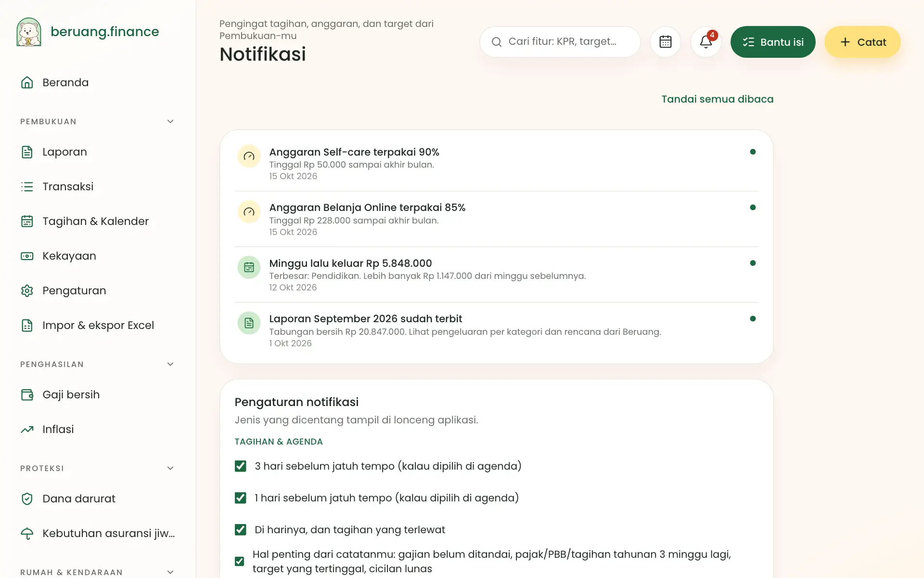
Task: Open the Transaksi menu item
Action: (98, 186)
